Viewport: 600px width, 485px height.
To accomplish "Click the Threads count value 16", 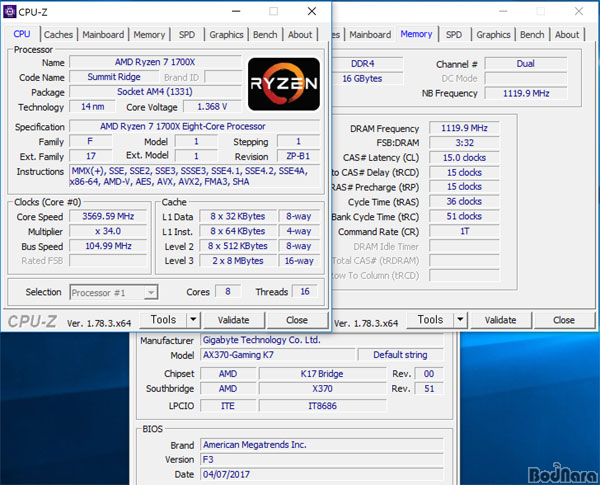I will coord(305,291).
